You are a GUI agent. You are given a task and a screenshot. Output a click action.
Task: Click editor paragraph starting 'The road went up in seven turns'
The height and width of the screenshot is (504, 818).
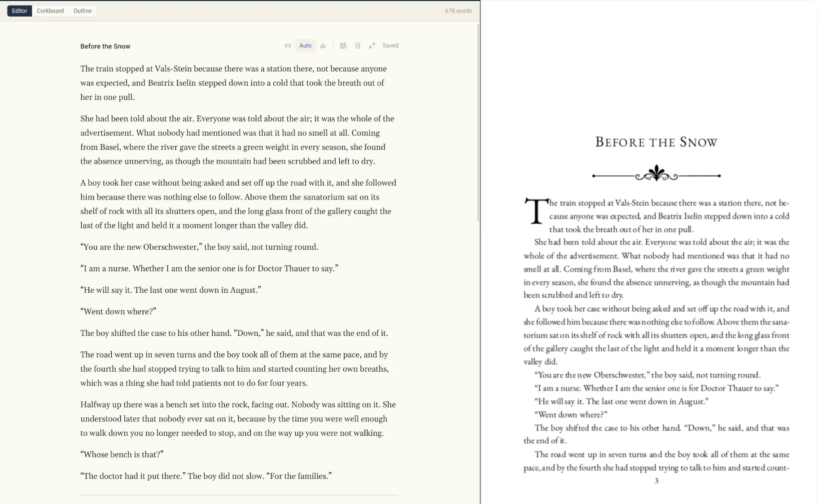235,369
